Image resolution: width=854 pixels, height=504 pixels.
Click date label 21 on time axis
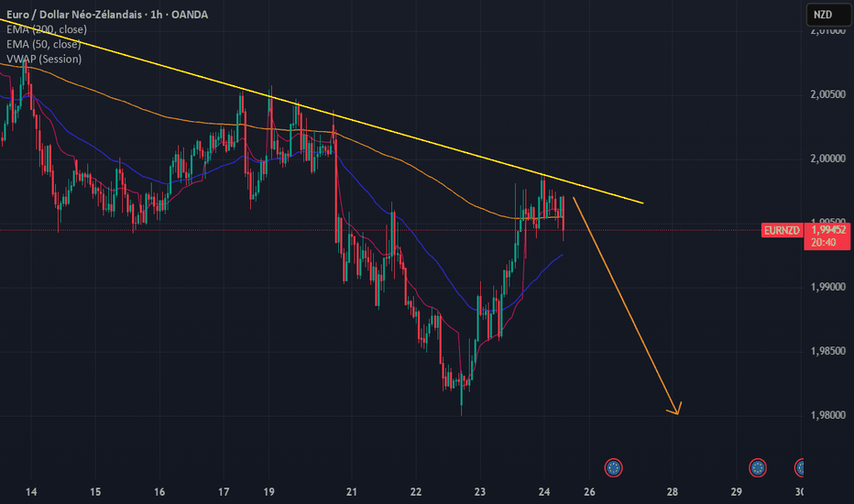pos(352,492)
